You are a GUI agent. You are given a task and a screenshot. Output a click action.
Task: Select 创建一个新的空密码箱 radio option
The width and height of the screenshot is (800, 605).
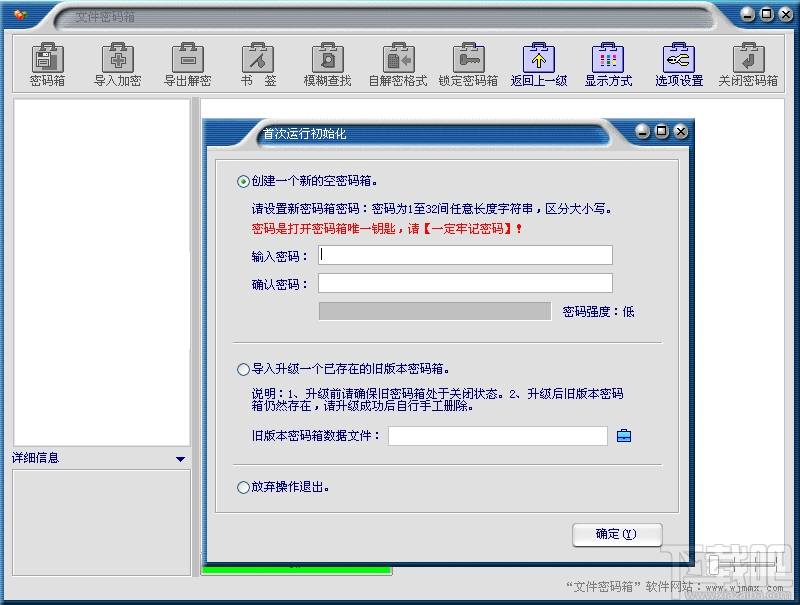point(243,181)
